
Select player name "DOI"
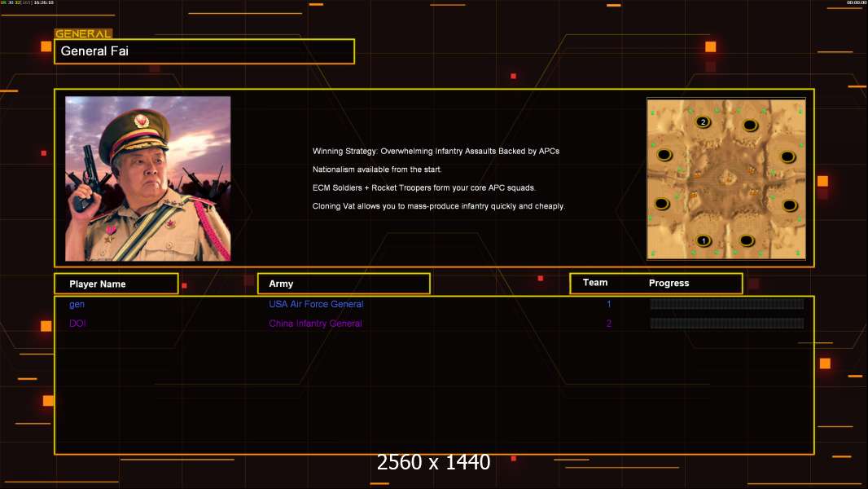77,324
